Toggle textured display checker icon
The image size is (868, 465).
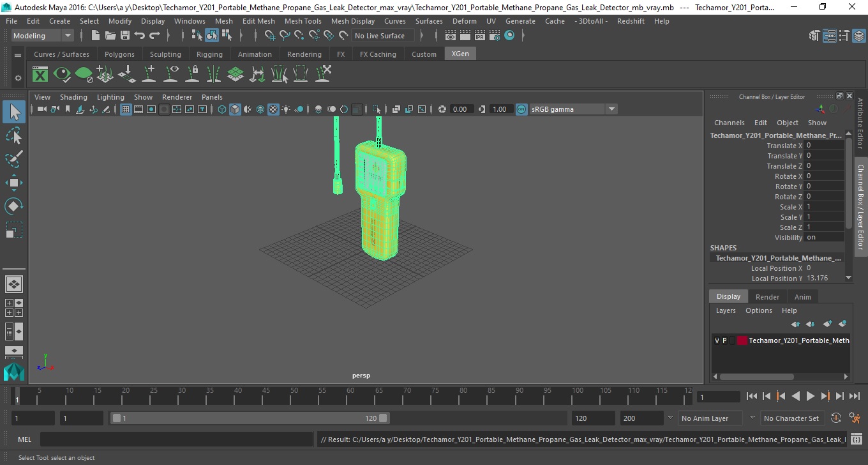coord(273,109)
